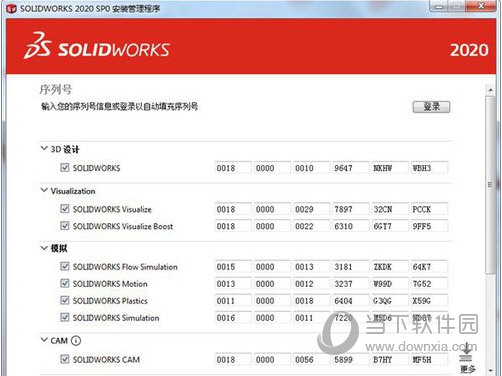The image size is (502, 376).
Task: Click the scrollbar down arrow
Action: [x=490, y=371]
